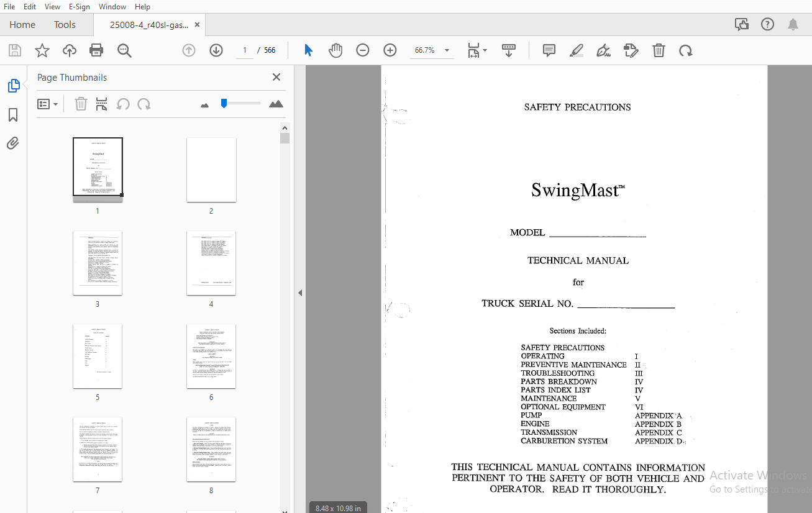Image resolution: width=812 pixels, height=513 pixels.
Task: Delete selected thumbnail page in panel
Action: point(81,104)
